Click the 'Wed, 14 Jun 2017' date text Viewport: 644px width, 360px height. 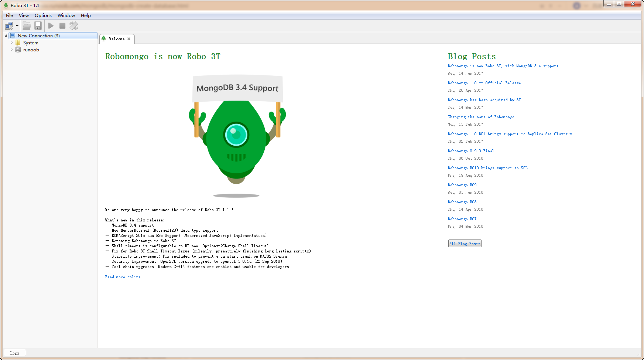pyautogui.click(x=465, y=74)
